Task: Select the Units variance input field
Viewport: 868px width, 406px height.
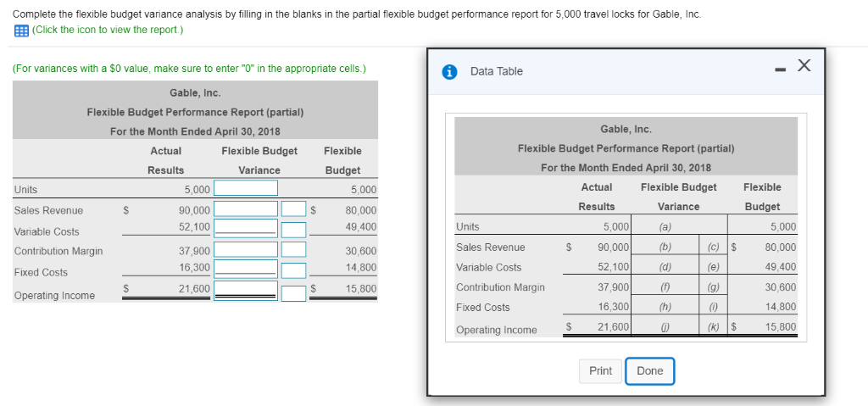Action: click(x=246, y=188)
